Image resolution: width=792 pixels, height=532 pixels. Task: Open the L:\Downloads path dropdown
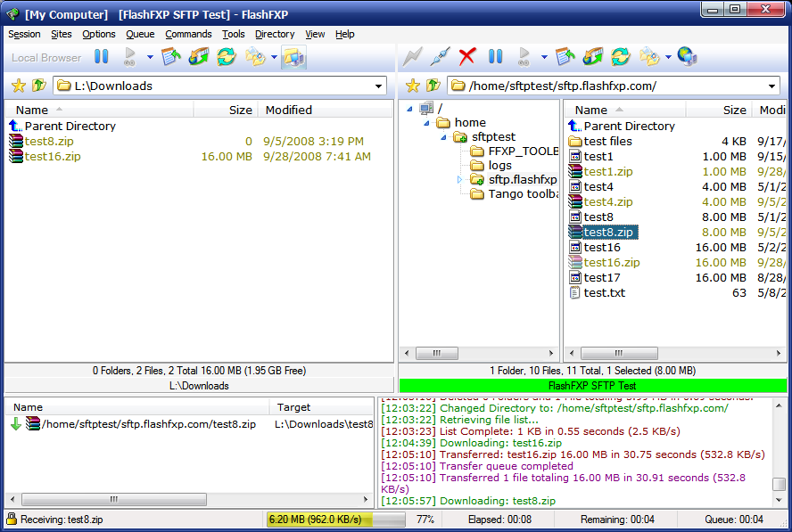click(378, 86)
